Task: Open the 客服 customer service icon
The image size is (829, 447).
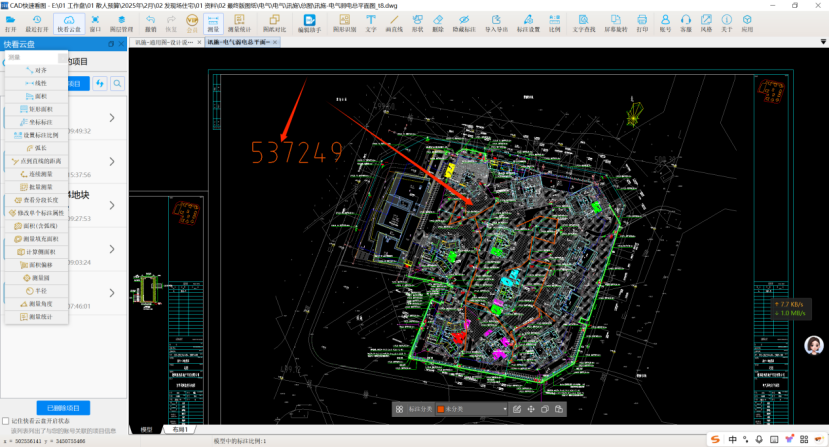Action: pyautogui.click(x=686, y=22)
